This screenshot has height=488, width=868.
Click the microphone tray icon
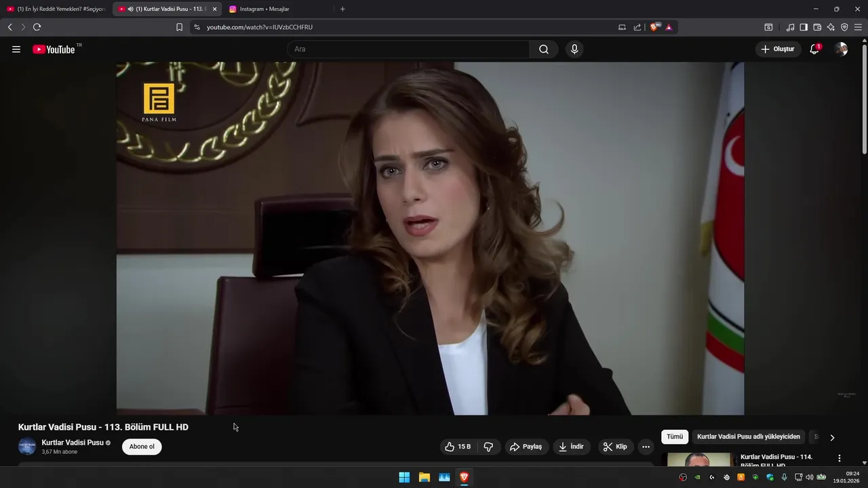pyautogui.click(x=785, y=477)
